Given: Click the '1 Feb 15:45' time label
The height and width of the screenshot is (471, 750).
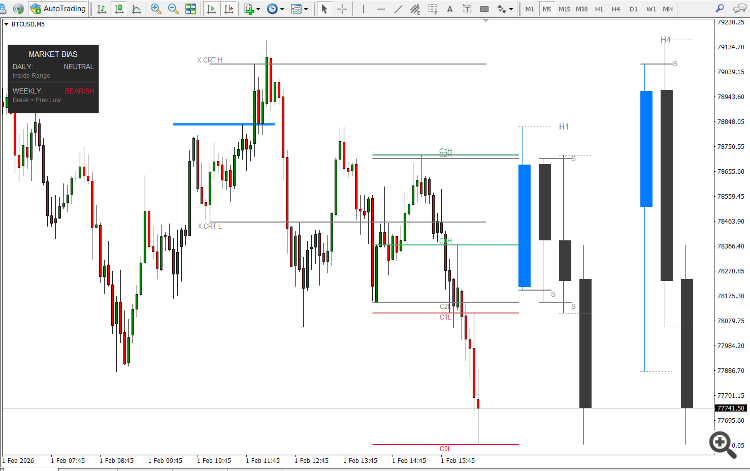Looking at the screenshot, I should click(460, 460).
